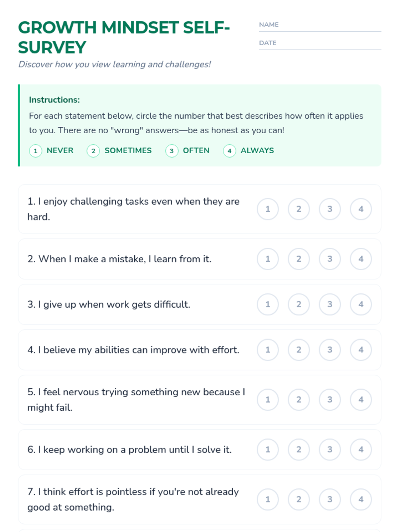Viewport: 399px width, 532px height.
Task: Select rating 4 for enjoying challenging tasks
Action: tap(361, 209)
